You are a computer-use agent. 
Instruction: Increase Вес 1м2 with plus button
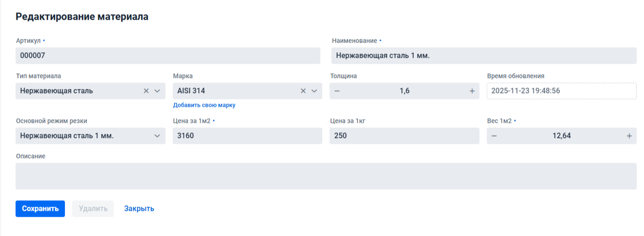629,136
